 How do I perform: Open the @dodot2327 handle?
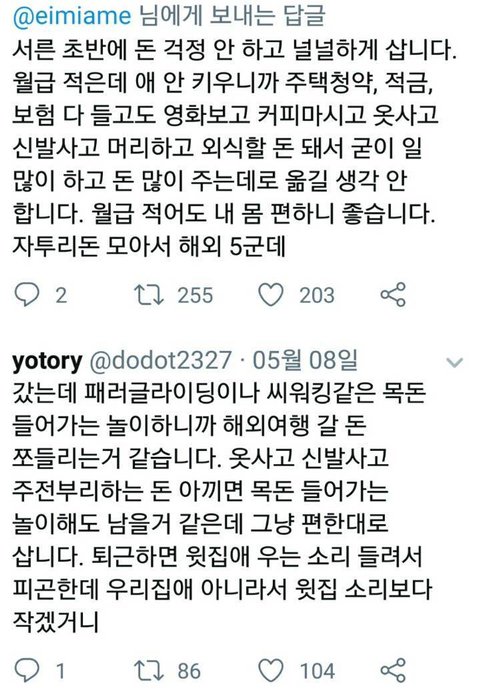coord(161,360)
